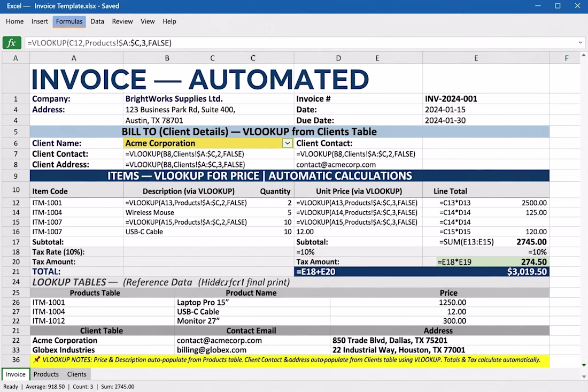Select column B header
The image size is (588, 392).
pyautogui.click(x=167, y=58)
